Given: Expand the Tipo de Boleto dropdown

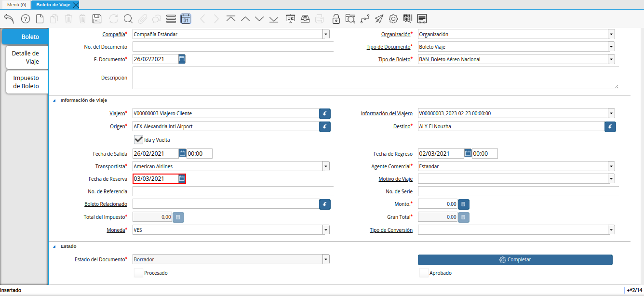Looking at the screenshot, I should tap(611, 59).
